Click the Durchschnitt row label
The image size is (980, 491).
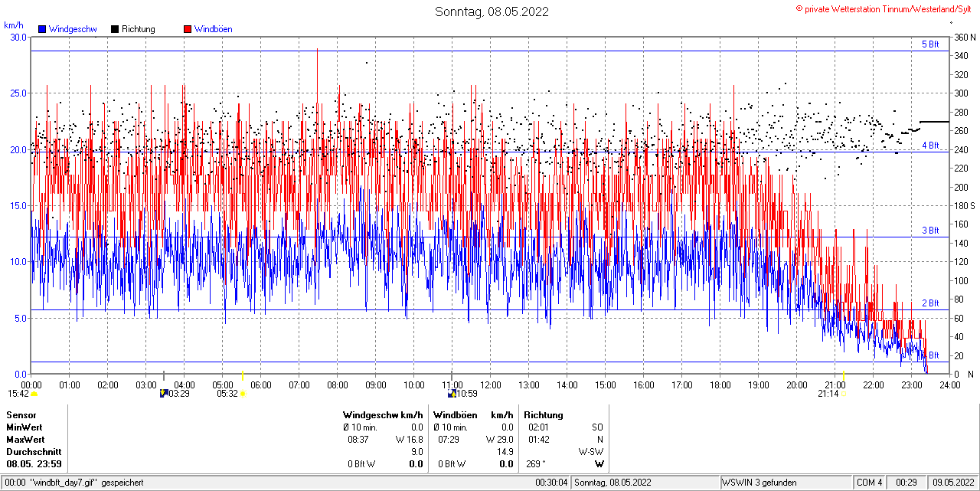(33, 452)
